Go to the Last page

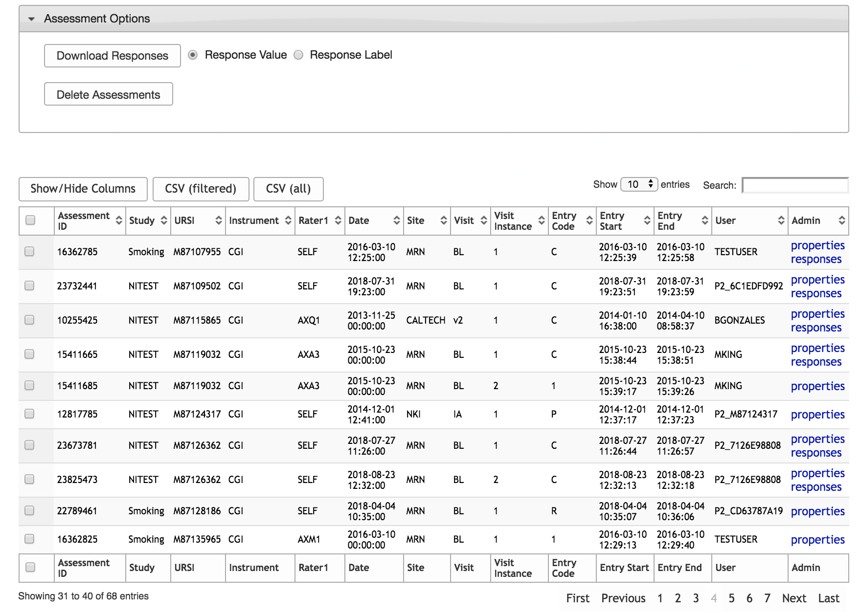(x=829, y=598)
